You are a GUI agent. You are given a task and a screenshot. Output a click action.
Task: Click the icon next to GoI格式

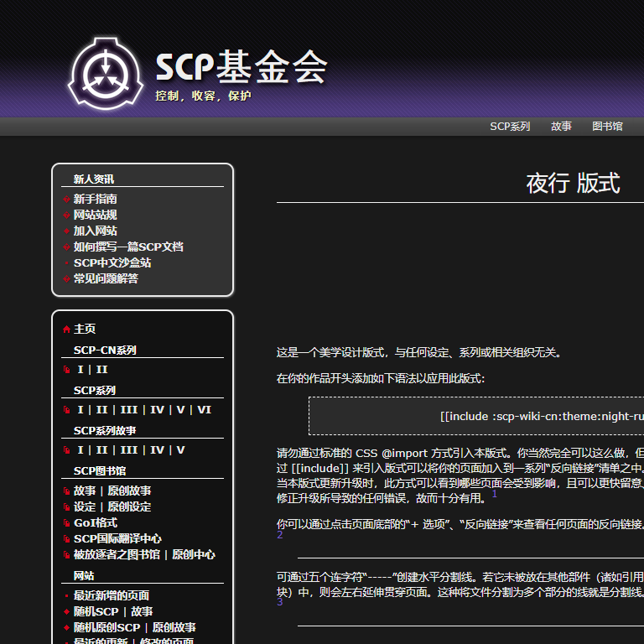tap(67, 523)
